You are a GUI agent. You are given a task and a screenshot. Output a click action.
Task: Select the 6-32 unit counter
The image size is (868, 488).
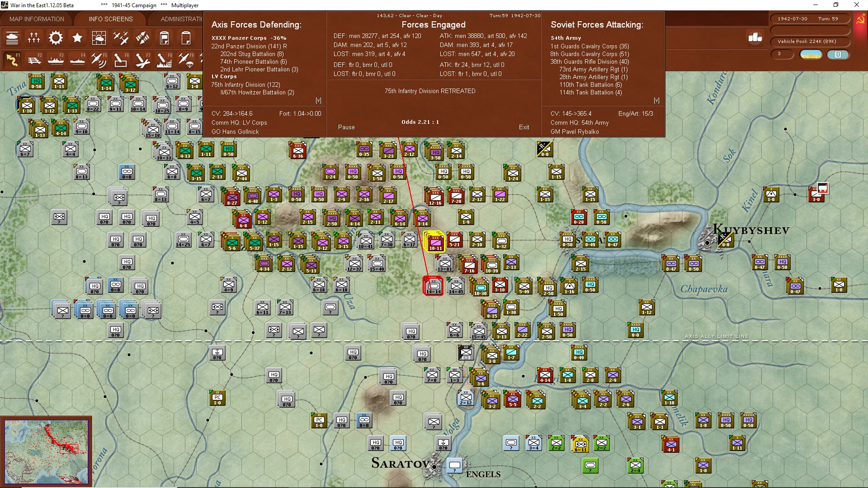click(501, 241)
